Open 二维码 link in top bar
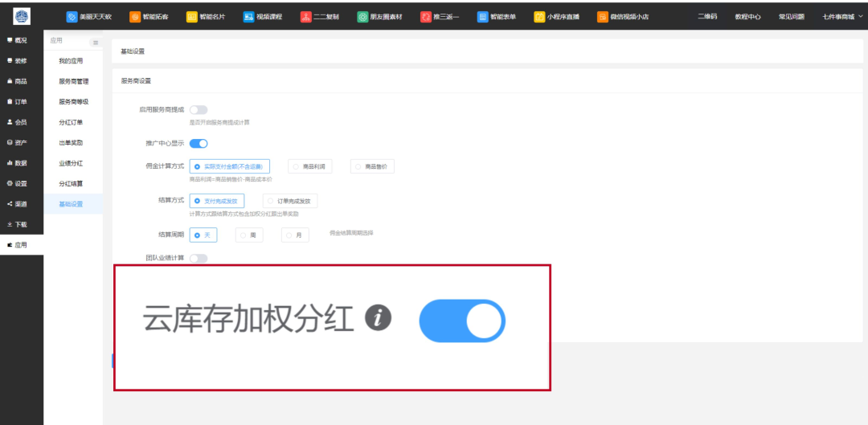Viewport: 868px width, 425px height. pos(707,17)
